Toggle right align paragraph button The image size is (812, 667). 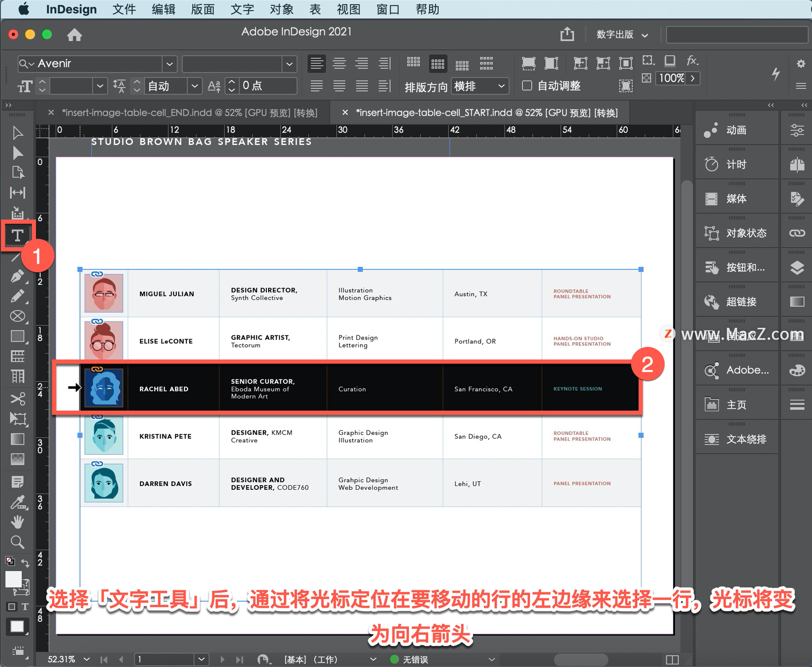(x=362, y=63)
